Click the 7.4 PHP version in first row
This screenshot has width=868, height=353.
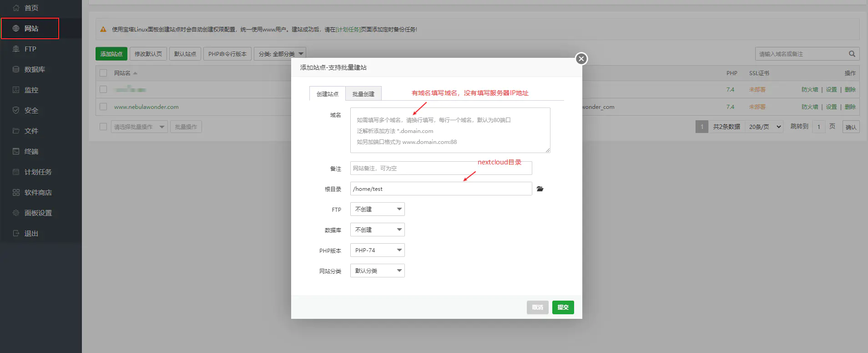pos(730,89)
